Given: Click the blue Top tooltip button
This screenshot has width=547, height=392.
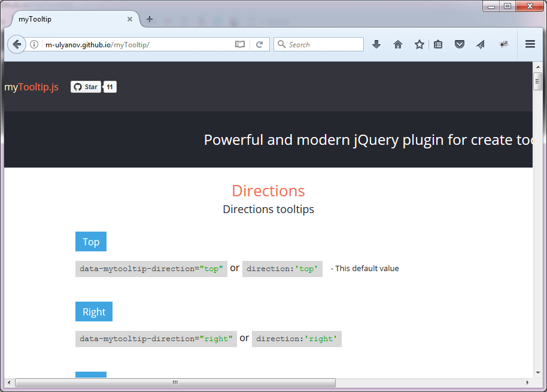Looking at the screenshot, I should 91,242.
